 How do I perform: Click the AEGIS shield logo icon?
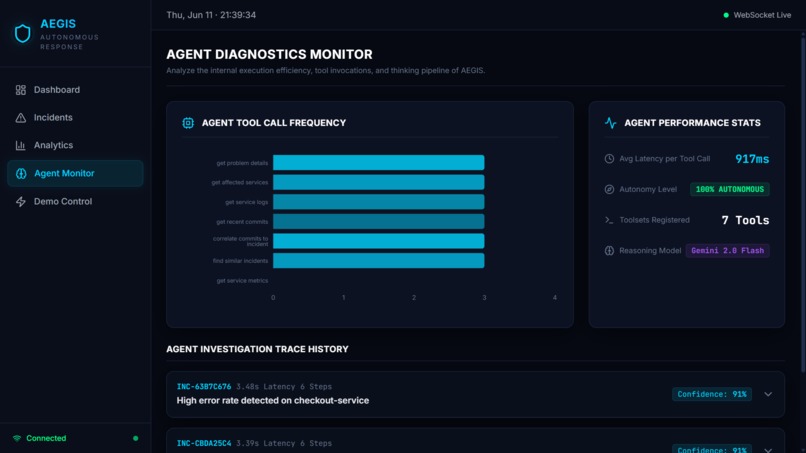(22, 33)
